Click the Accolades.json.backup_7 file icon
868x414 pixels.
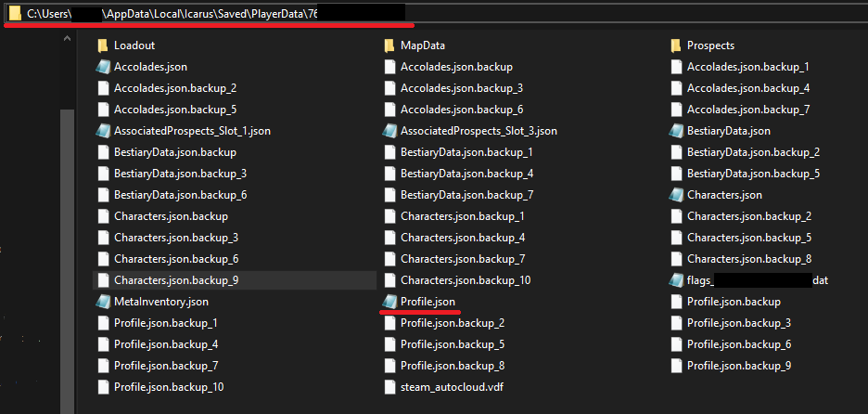click(676, 110)
